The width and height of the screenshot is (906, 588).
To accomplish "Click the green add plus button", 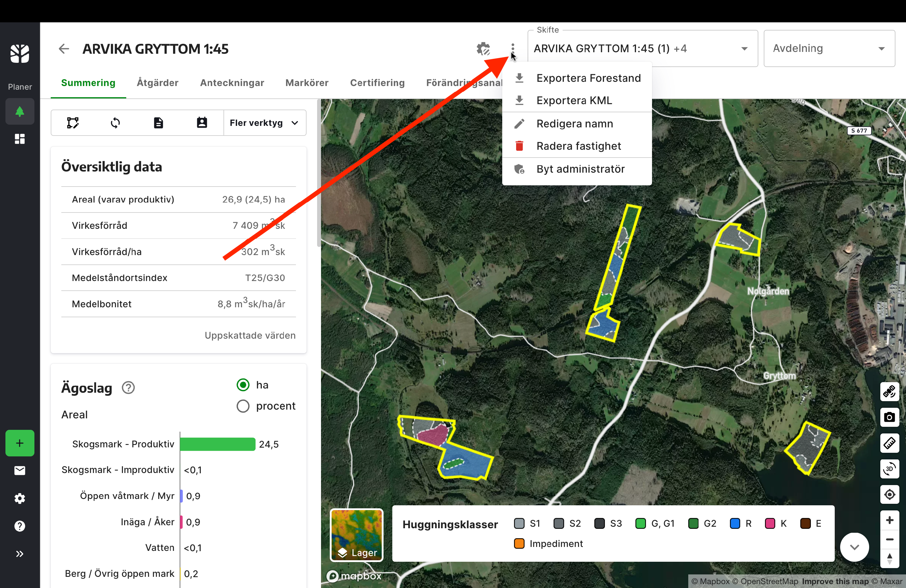I will pyautogui.click(x=20, y=443).
